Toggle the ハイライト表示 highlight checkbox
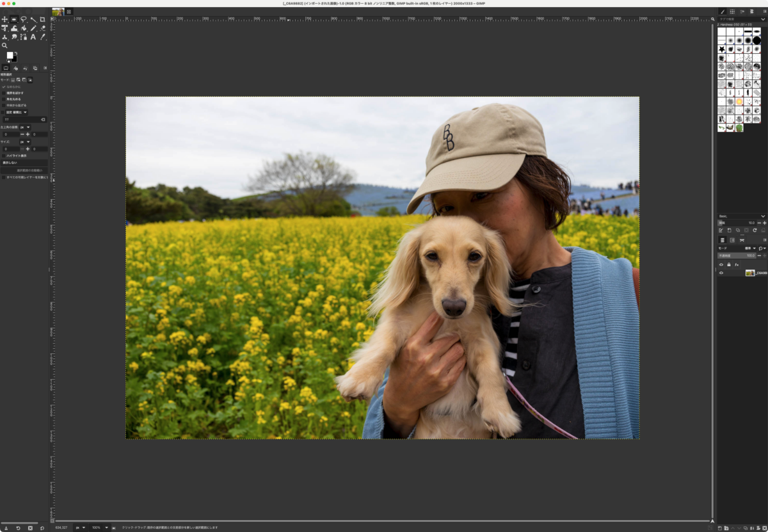Screen dimensions: 768x532 [3, 156]
